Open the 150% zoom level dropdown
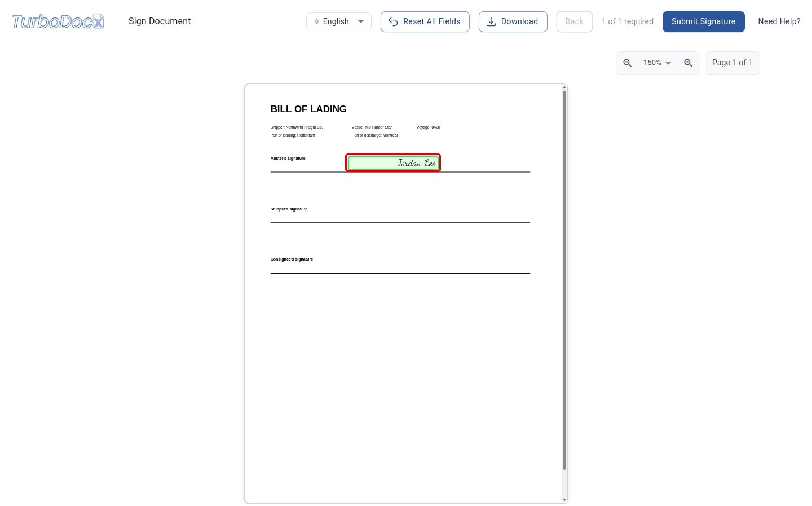 [x=657, y=63]
